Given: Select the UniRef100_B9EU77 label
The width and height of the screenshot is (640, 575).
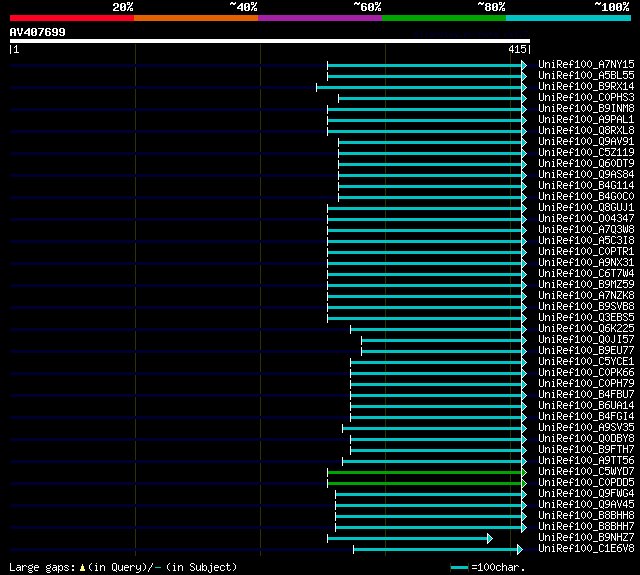Looking at the screenshot, I should 586,351.
